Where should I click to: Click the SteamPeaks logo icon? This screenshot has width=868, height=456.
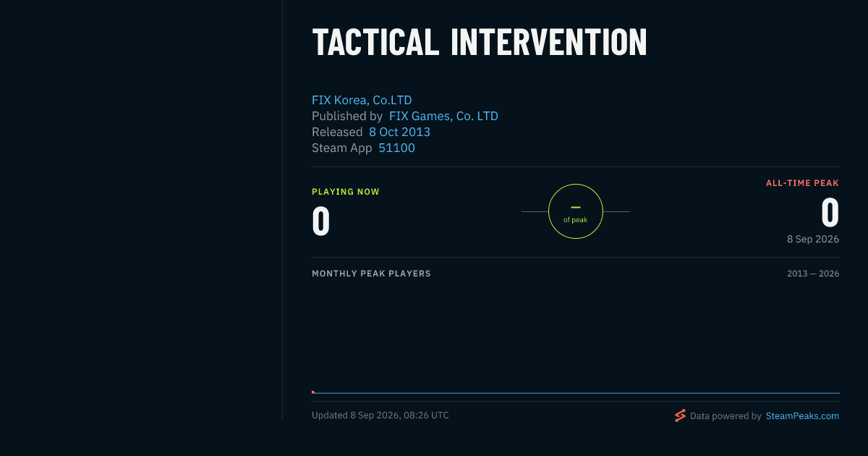680,415
